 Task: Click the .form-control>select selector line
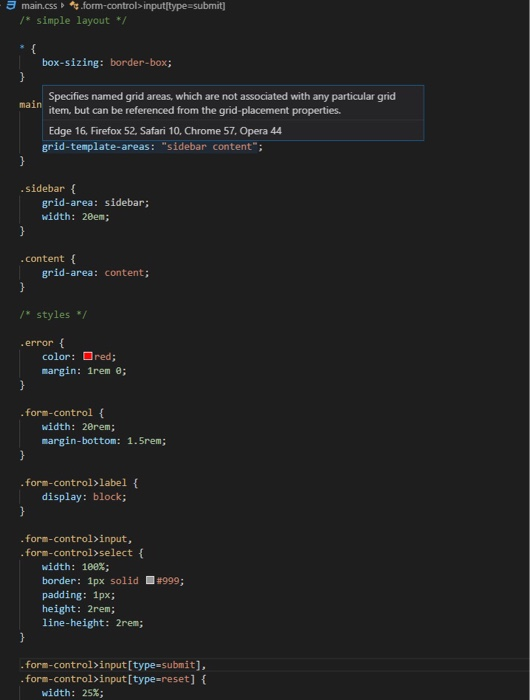click(x=81, y=553)
